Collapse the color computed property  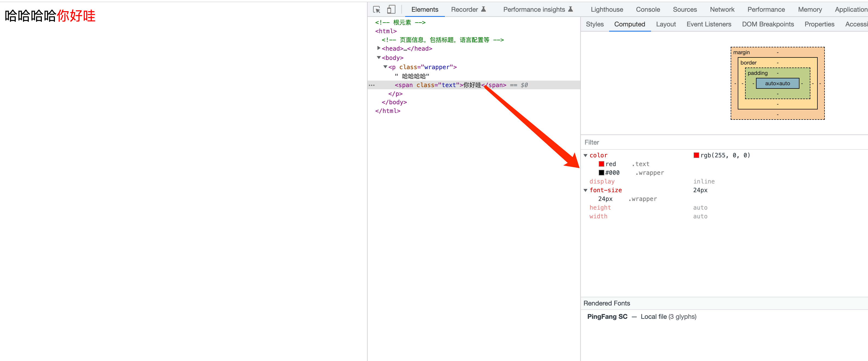[x=586, y=155]
